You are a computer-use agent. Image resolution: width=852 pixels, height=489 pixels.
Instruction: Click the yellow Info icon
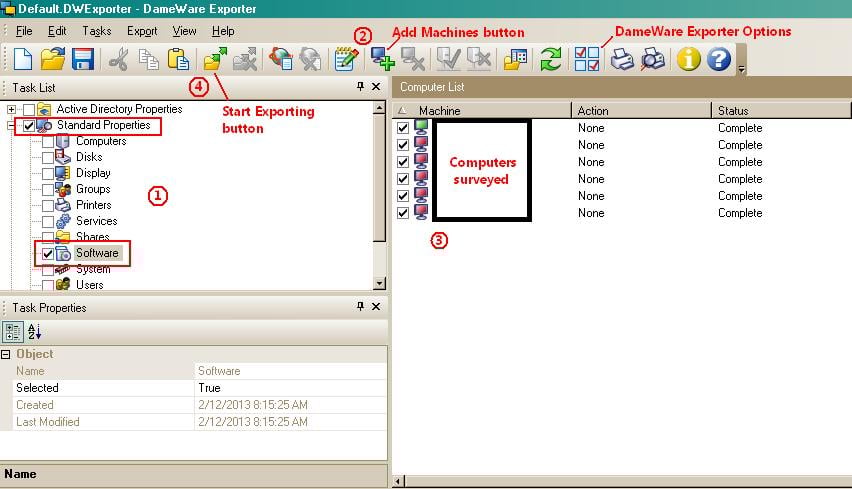[688, 59]
